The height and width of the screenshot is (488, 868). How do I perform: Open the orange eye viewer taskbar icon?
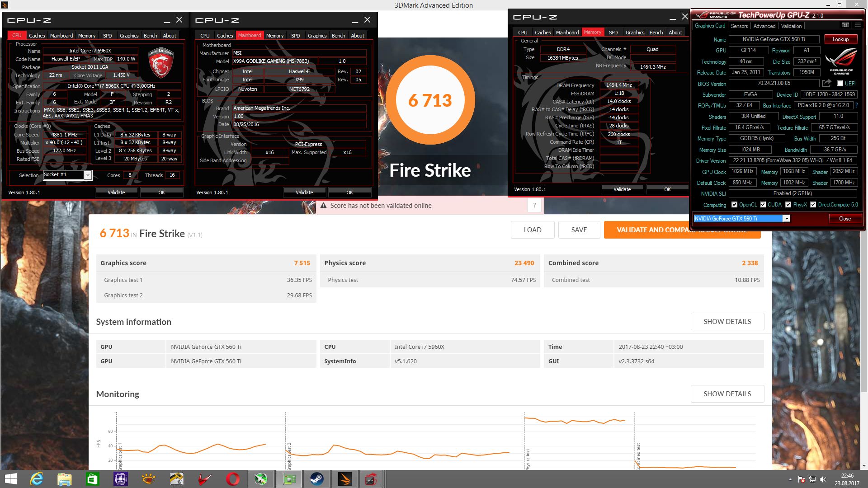149,479
